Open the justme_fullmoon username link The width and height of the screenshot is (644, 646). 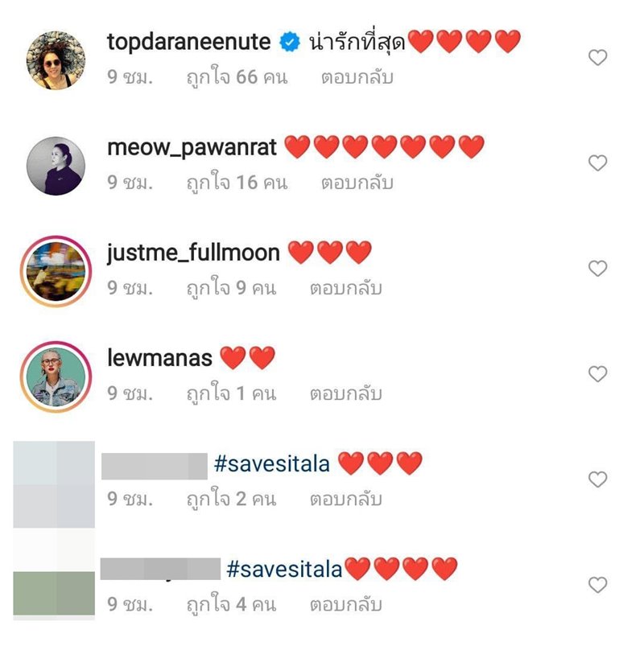click(x=193, y=253)
